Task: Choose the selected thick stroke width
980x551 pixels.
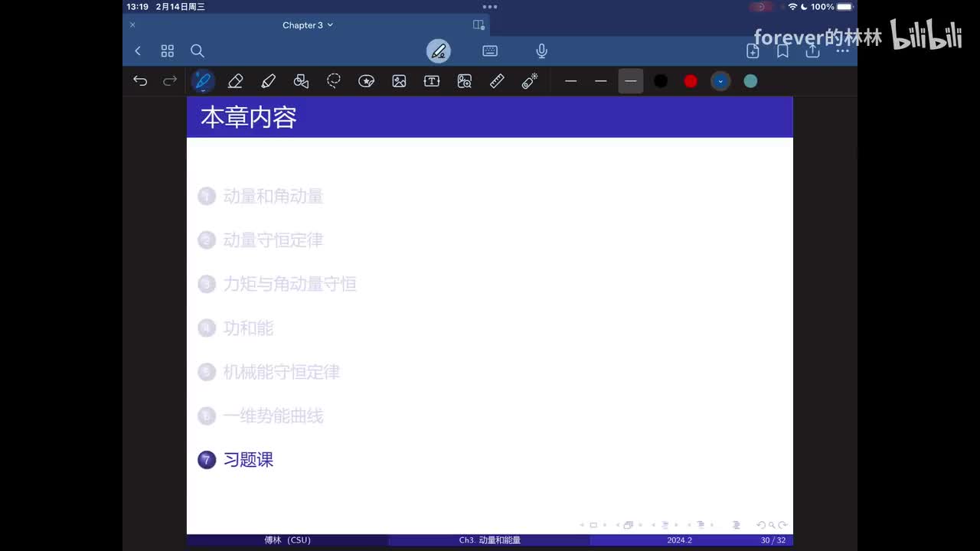Action: pos(631,81)
